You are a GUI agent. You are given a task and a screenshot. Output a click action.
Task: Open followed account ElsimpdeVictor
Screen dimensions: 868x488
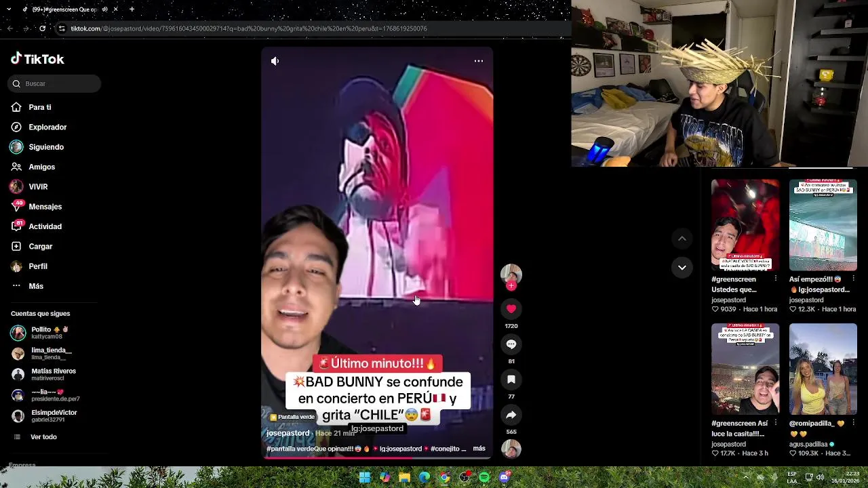click(45, 415)
